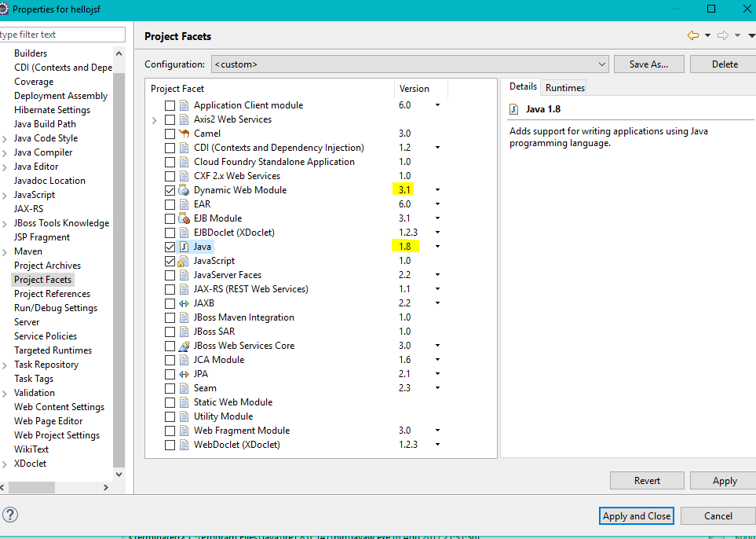This screenshot has height=539, width=756.
Task: Open the Targeted Runtimes page
Action: (x=53, y=350)
